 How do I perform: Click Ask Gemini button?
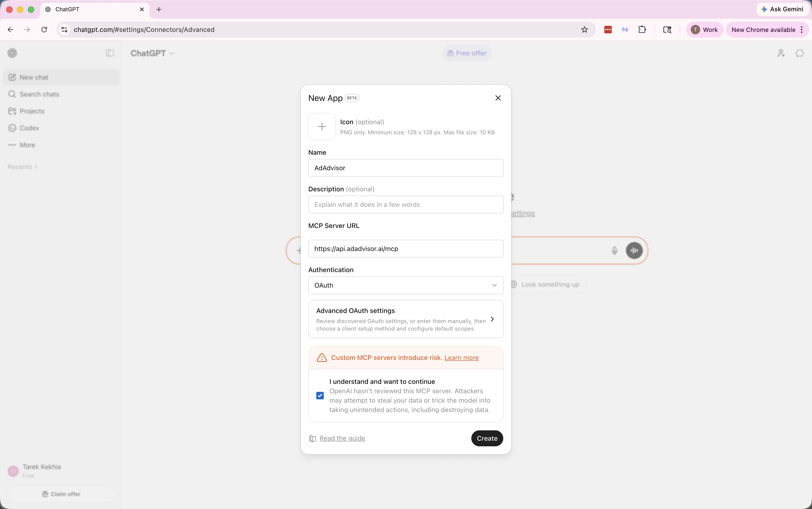(782, 9)
